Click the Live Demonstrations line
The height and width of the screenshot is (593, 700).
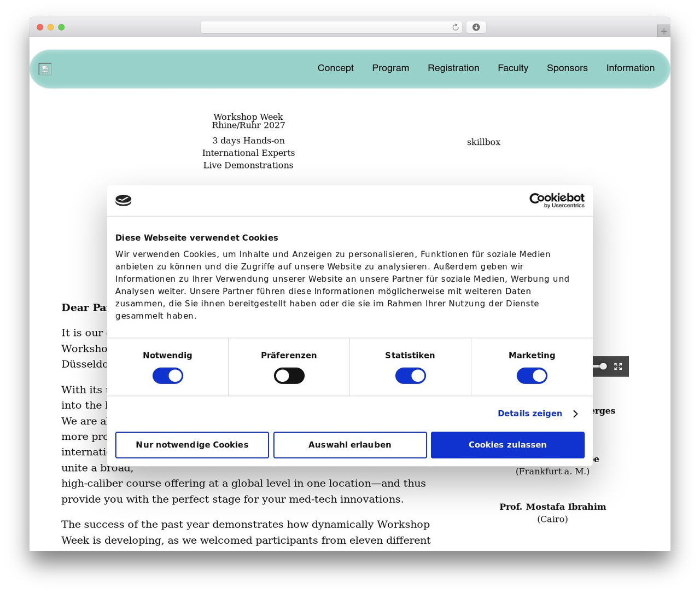pyautogui.click(x=248, y=165)
